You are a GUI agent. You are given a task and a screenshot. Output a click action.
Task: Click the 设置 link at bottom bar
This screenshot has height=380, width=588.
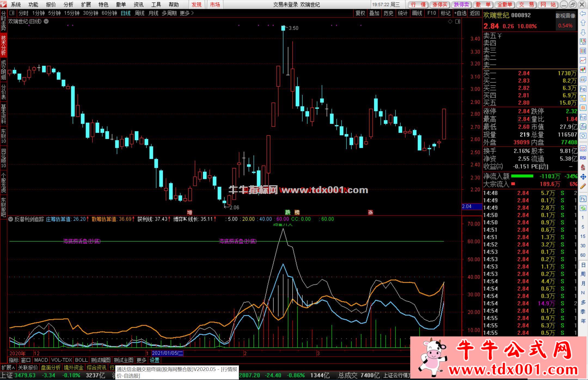click(x=155, y=360)
